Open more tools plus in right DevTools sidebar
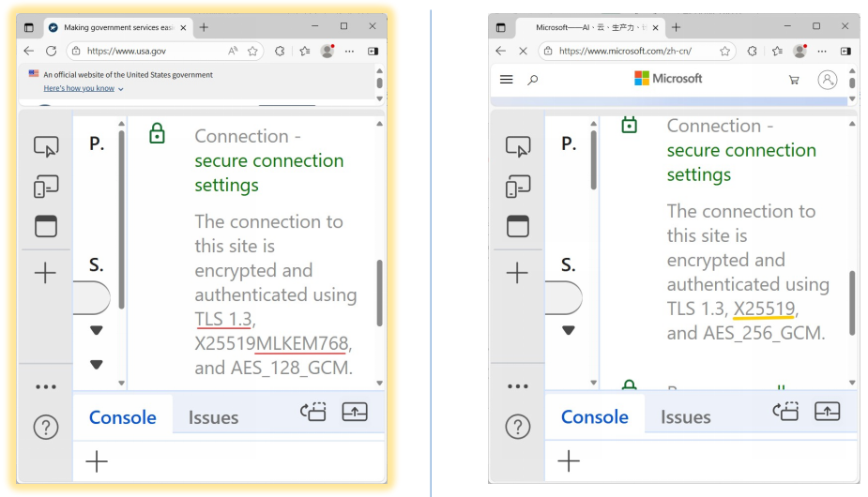The image size is (868, 497). (518, 273)
